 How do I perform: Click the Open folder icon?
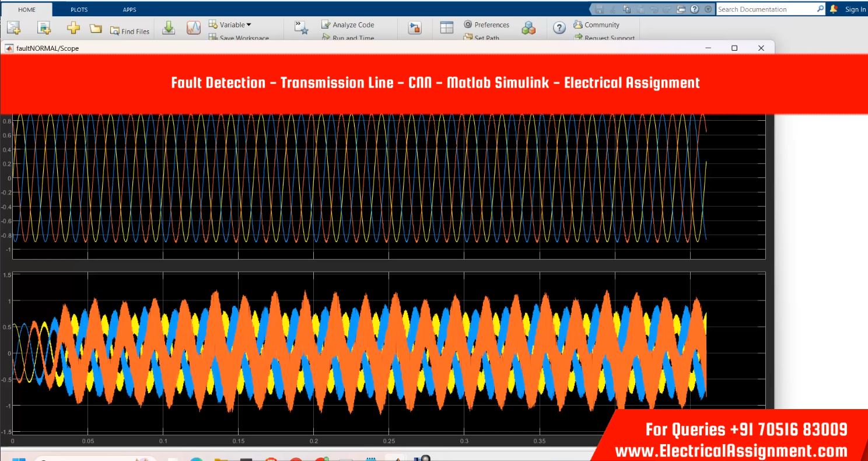coord(96,29)
